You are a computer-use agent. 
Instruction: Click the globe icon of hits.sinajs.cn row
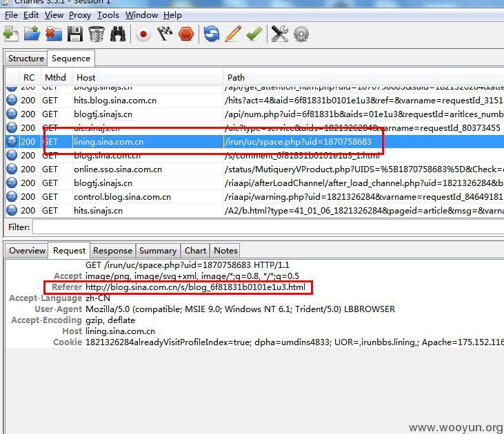pos(12,210)
